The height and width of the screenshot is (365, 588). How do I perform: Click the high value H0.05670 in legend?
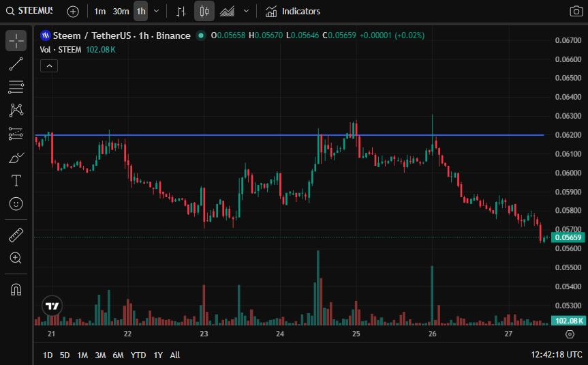click(x=266, y=35)
